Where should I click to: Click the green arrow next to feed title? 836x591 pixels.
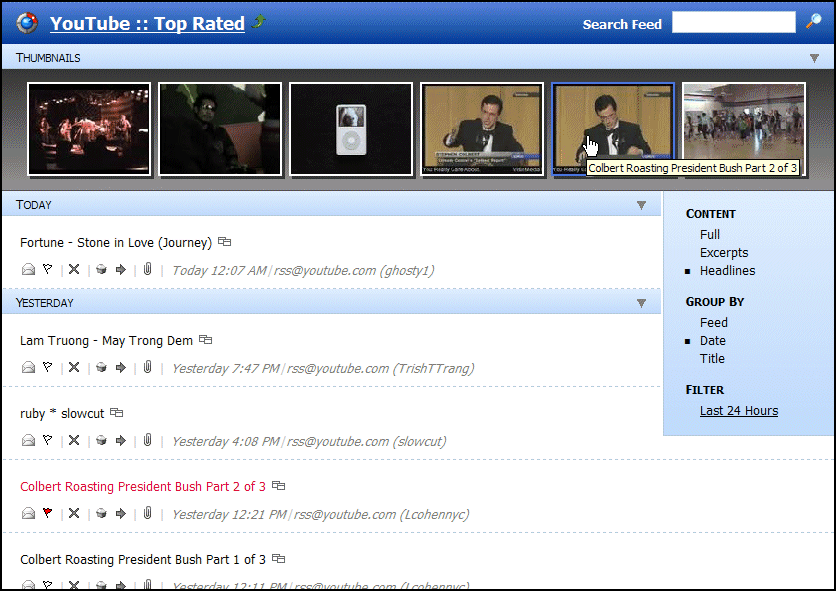click(x=259, y=21)
